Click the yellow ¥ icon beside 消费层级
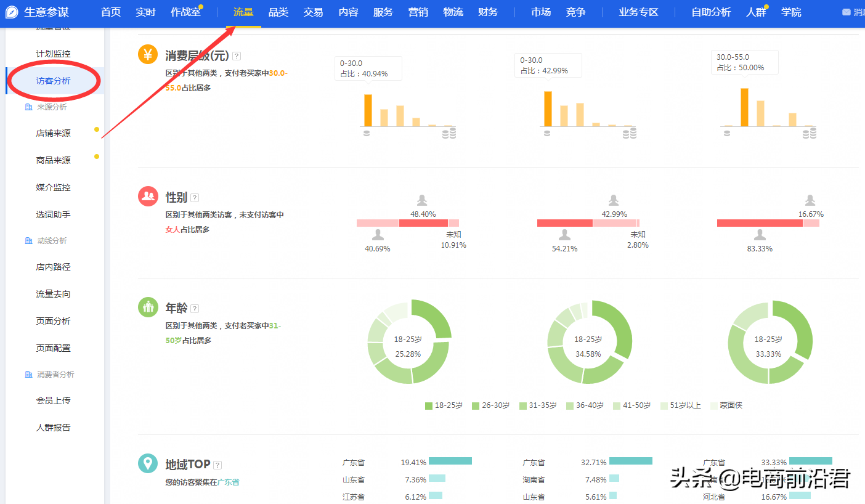Screen dimensions: 865x504 pyautogui.click(x=147, y=54)
